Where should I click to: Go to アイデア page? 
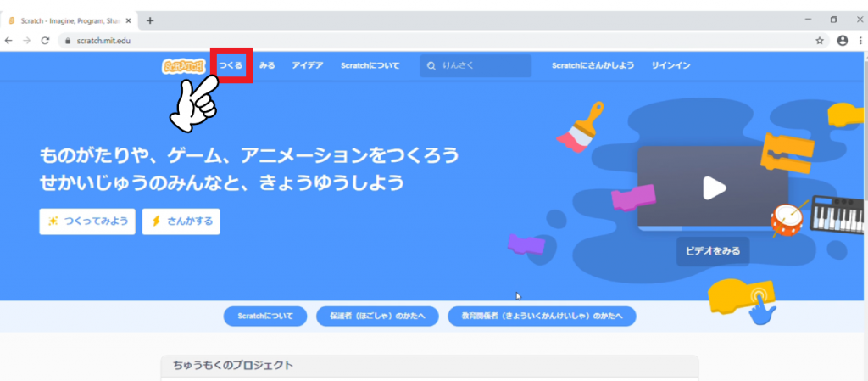[x=308, y=65]
